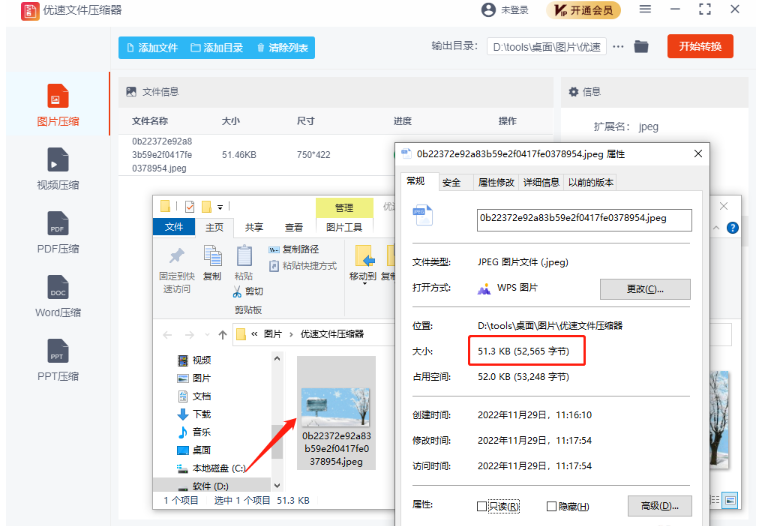Switch to 安全 tab in properties dialog
The width and height of the screenshot is (764, 526).
pyautogui.click(x=451, y=183)
